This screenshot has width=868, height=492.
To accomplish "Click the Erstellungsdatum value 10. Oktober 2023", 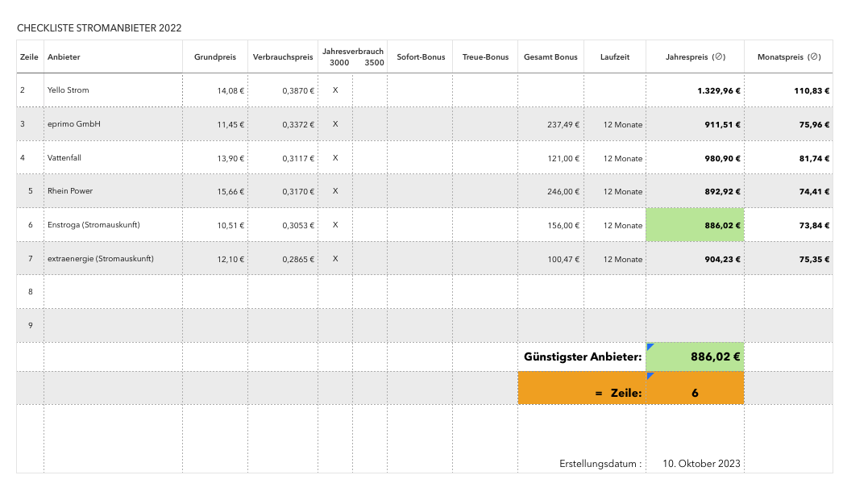I will coord(701,464).
